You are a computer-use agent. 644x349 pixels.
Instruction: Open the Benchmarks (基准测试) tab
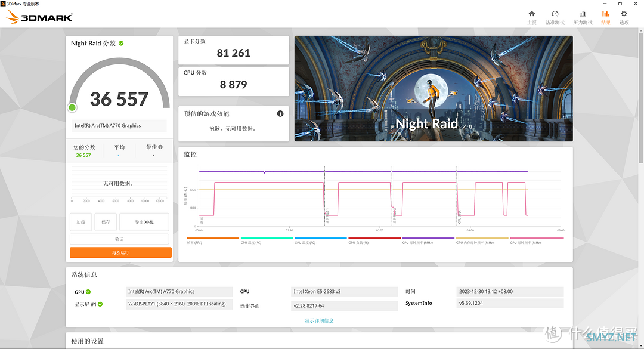[555, 17]
